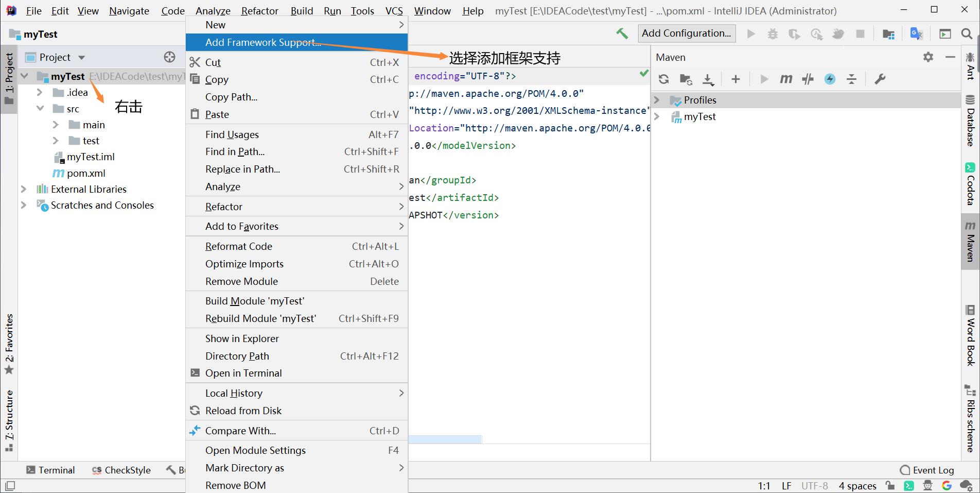
Task: Add a Maven project with the plus icon
Action: (x=736, y=79)
